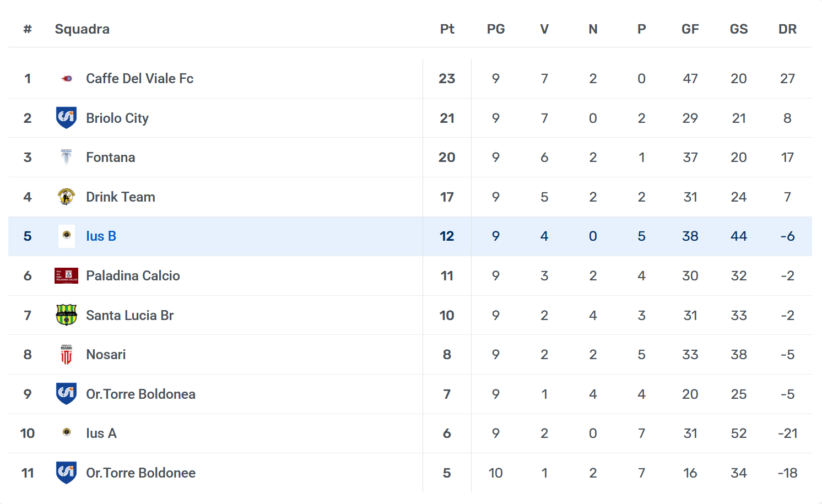Screen dimensions: 822x504
Task: Click the GF column header
Action: (x=690, y=29)
